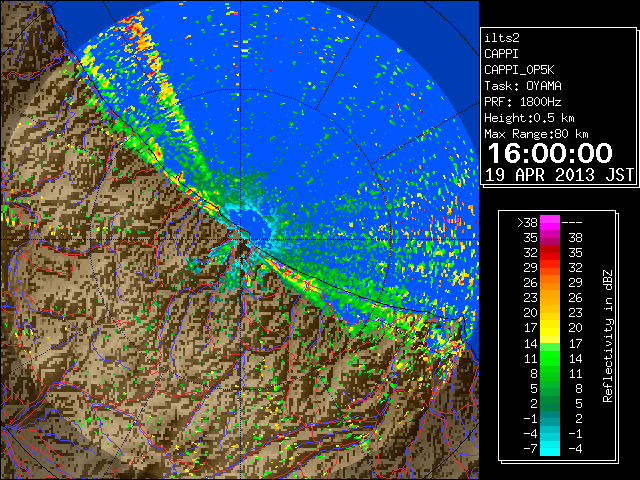
Task: Click the 16:00:00 timestamp
Action: click(550, 153)
